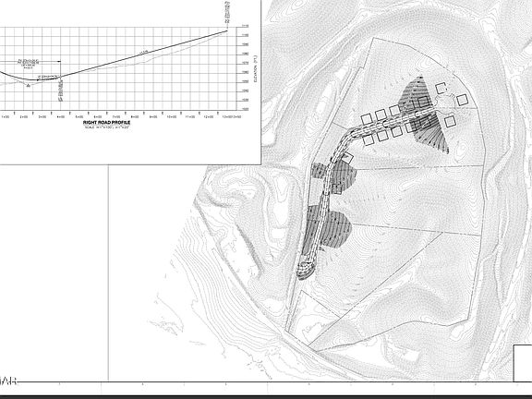532x399 pixels.
Task: Select the scale note under the profile title
Action: click(106, 127)
